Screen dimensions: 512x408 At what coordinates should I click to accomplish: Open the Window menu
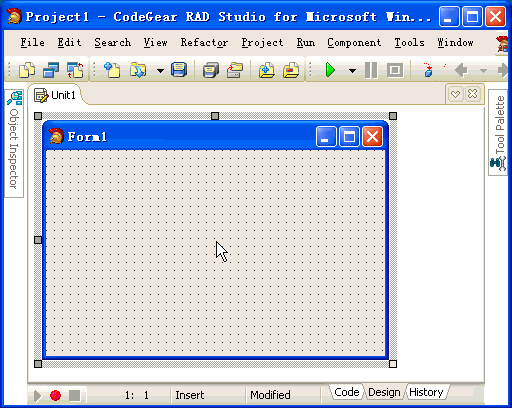tap(455, 43)
